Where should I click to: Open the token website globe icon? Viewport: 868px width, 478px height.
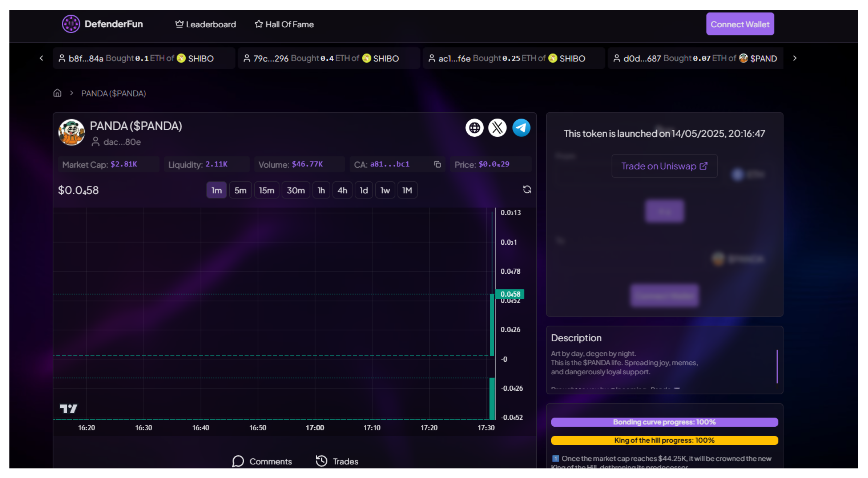474,128
